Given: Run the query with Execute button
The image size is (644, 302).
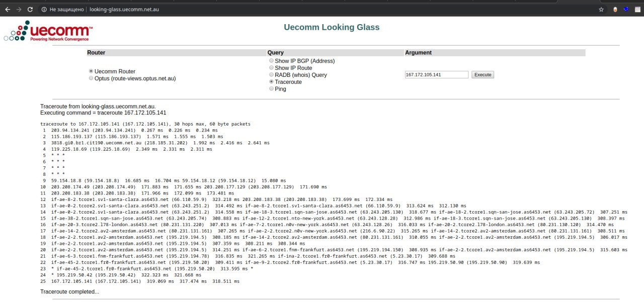Looking at the screenshot, I should click(x=482, y=74).
